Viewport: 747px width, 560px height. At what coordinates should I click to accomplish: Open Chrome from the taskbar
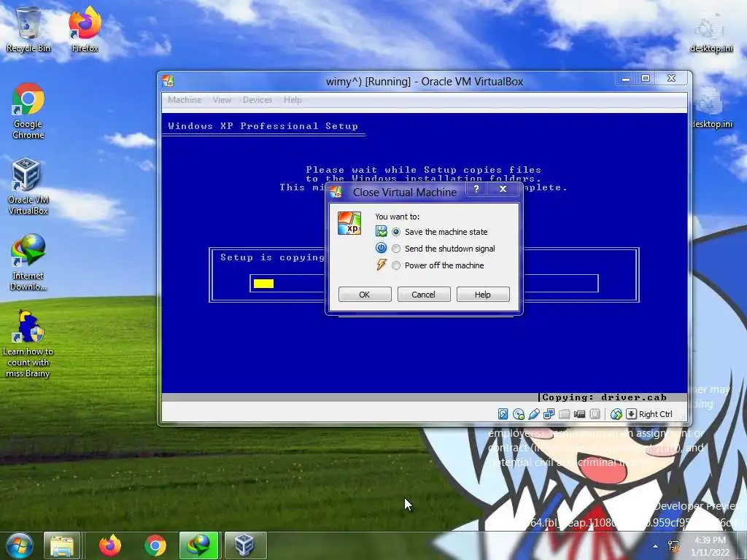point(155,545)
